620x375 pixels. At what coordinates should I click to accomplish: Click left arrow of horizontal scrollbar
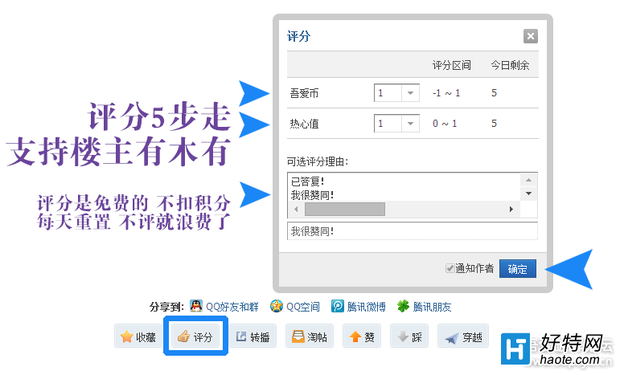coord(296,209)
